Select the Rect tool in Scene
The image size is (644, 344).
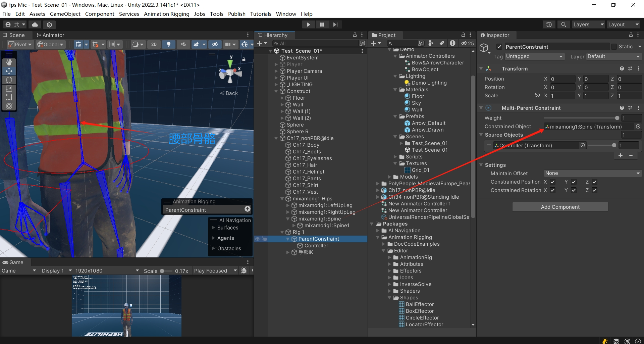coord(9,97)
